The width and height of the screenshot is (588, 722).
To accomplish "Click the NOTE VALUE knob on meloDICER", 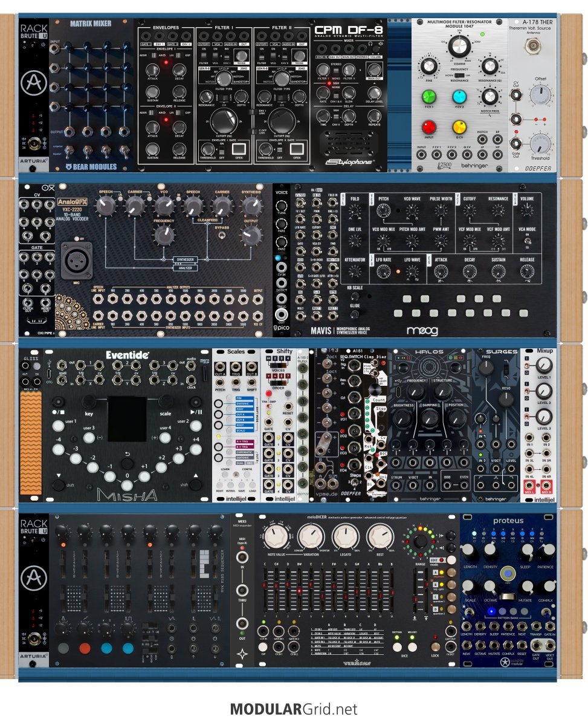I will [277, 536].
